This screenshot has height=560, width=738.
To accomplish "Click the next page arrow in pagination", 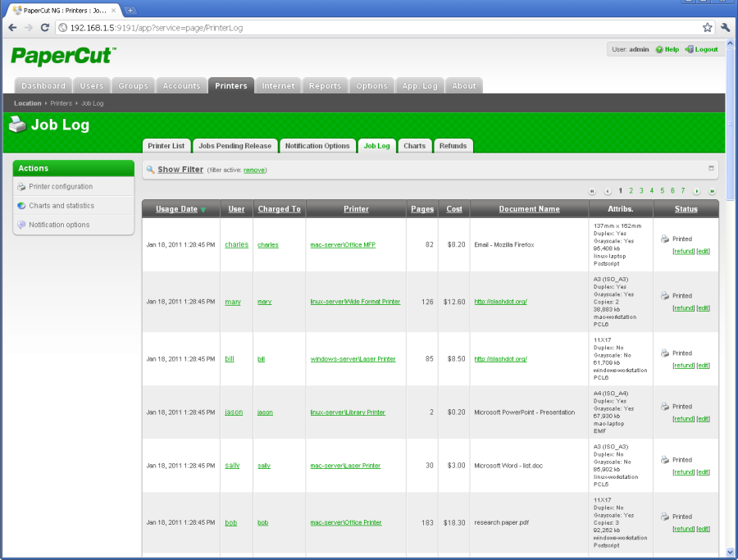I will pyautogui.click(x=696, y=191).
